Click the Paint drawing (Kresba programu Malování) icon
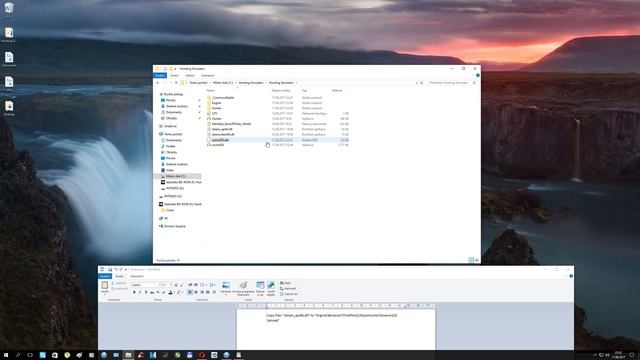Viewport: 640px width, 360px height. pyautogui.click(x=243, y=285)
